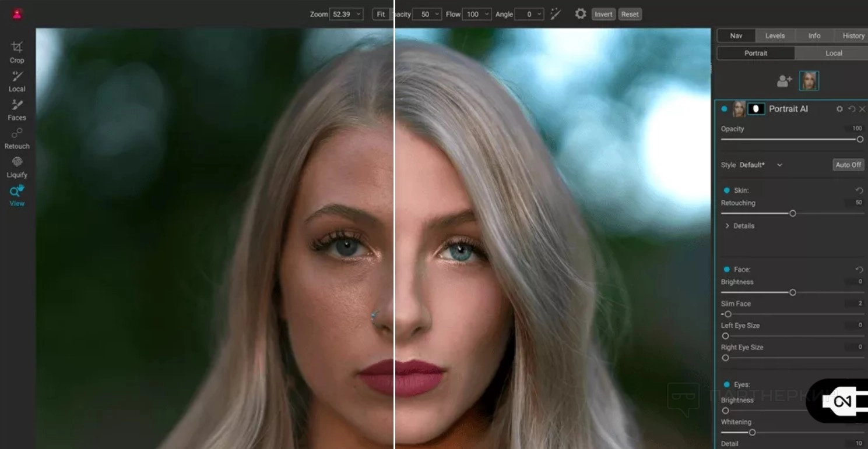Switch to the Local tab
868x449 pixels.
tap(834, 53)
